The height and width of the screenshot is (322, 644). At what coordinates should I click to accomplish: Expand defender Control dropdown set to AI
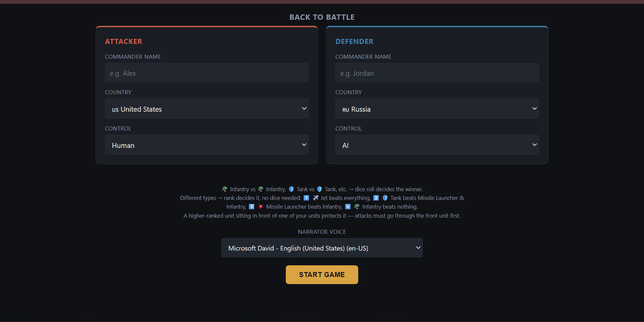(x=437, y=145)
